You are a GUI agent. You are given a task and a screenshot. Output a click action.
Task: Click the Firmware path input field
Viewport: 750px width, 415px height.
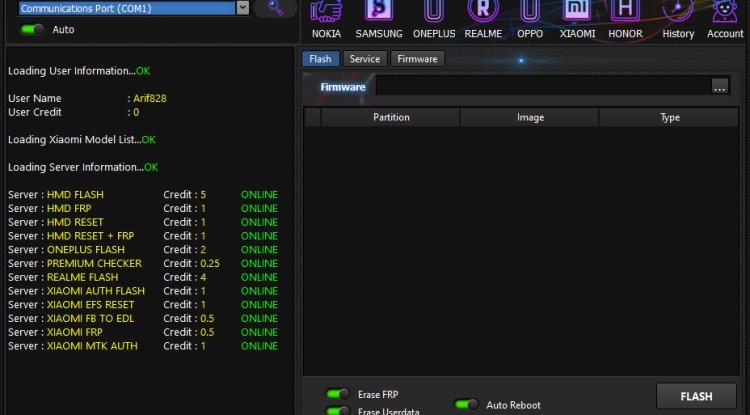point(544,87)
